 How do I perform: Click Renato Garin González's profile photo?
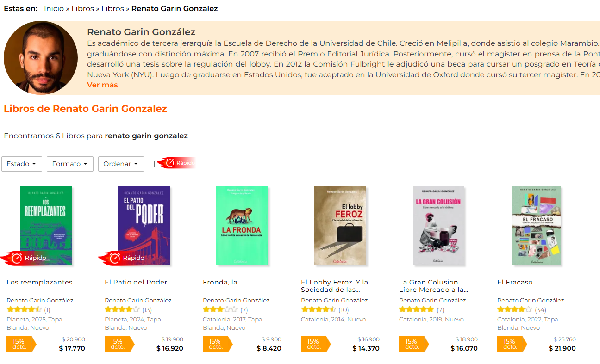(41, 58)
